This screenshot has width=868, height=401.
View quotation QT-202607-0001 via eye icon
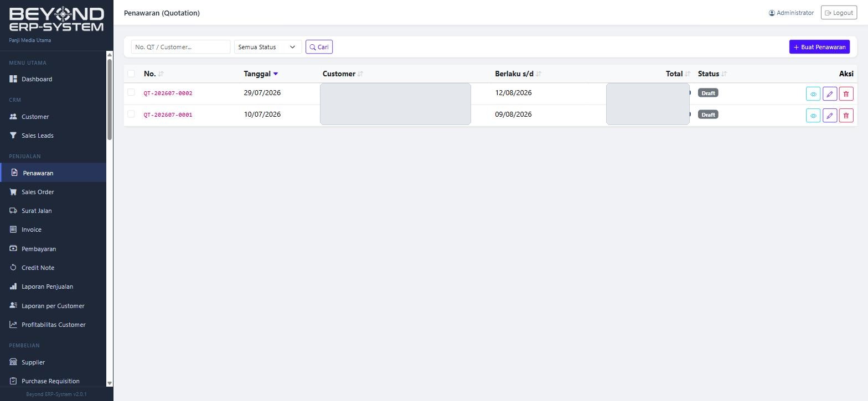(x=813, y=116)
